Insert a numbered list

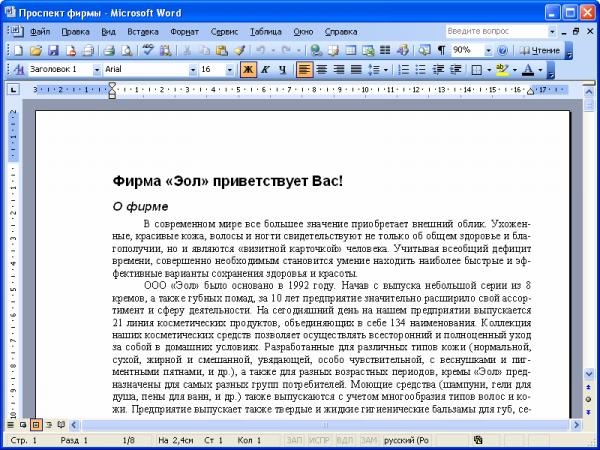coord(403,70)
